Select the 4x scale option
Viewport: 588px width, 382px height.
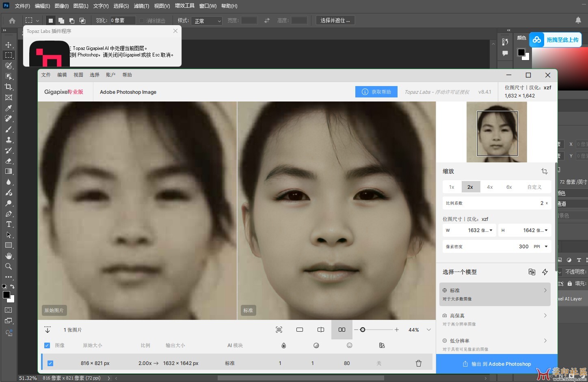490,187
